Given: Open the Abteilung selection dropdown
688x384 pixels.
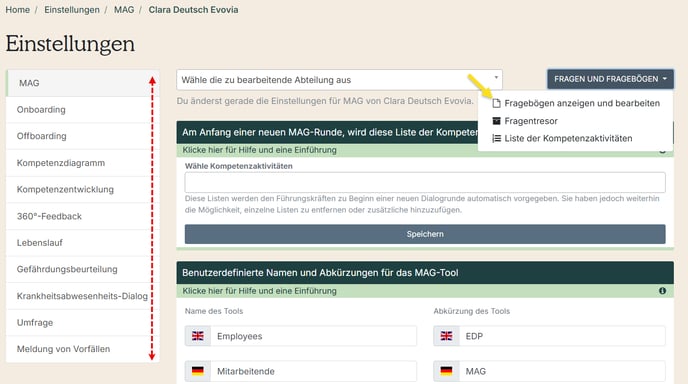Looking at the screenshot, I should click(339, 80).
